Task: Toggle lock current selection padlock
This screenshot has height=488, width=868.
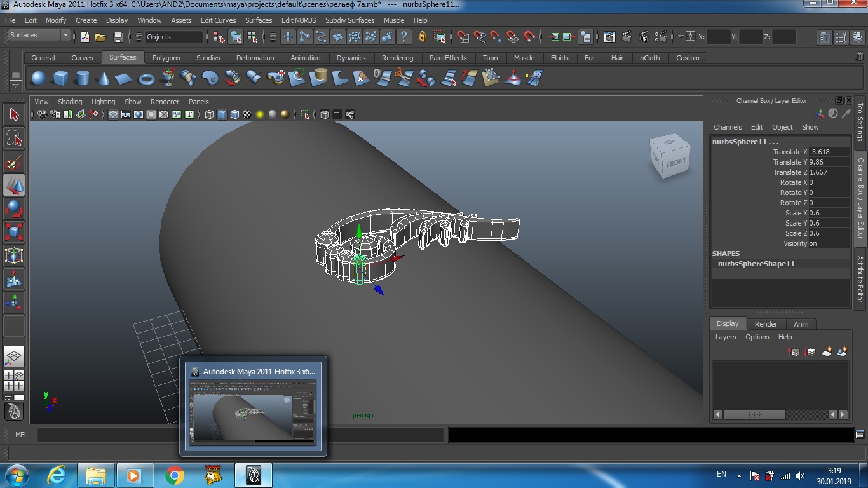Action: (423, 37)
